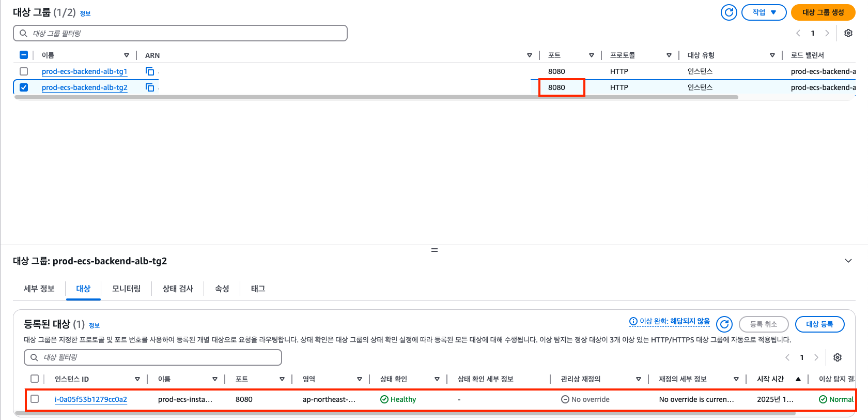This screenshot has width=868, height=420.
Task: Open target group table settings gear
Action: click(x=848, y=33)
